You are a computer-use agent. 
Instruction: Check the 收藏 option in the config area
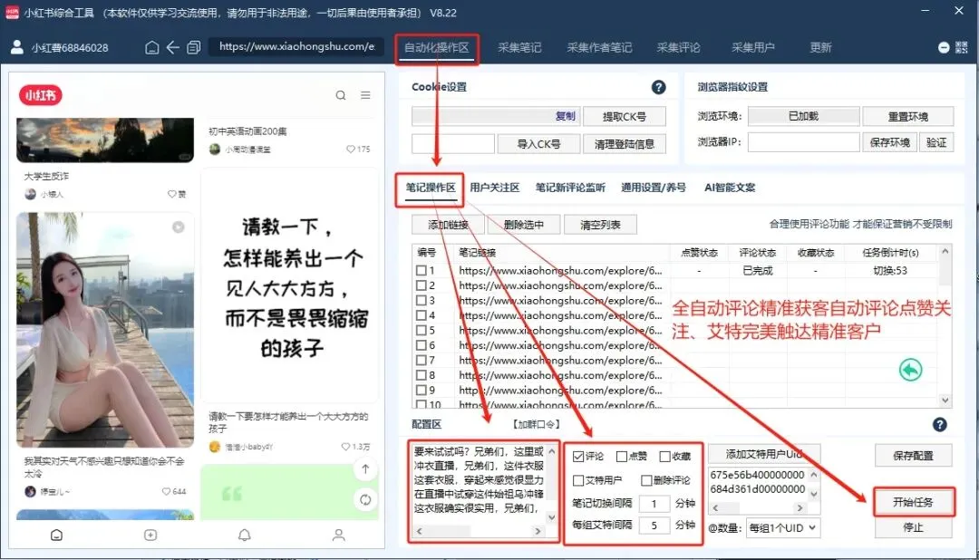[x=665, y=456]
